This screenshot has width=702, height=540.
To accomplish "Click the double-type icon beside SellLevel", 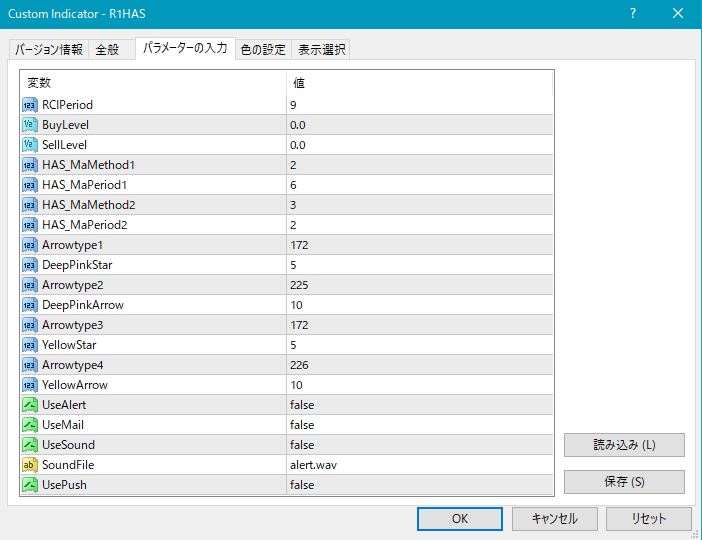I will pyautogui.click(x=30, y=145).
